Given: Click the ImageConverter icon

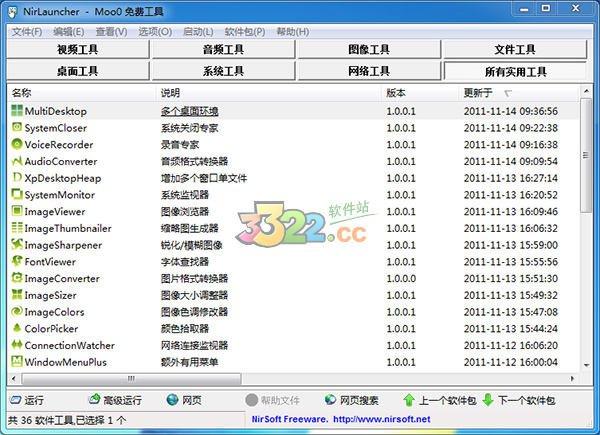Looking at the screenshot, I should point(17,278).
